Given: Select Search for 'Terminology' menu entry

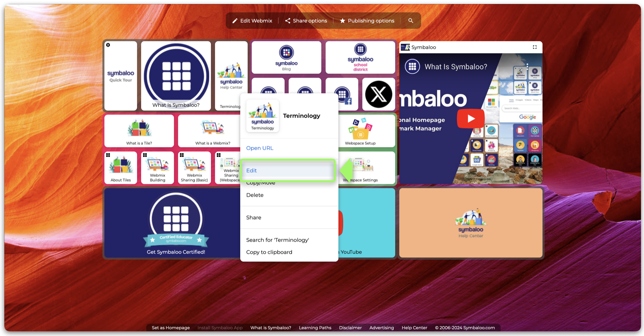Looking at the screenshot, I should click(x=278, y=240).
